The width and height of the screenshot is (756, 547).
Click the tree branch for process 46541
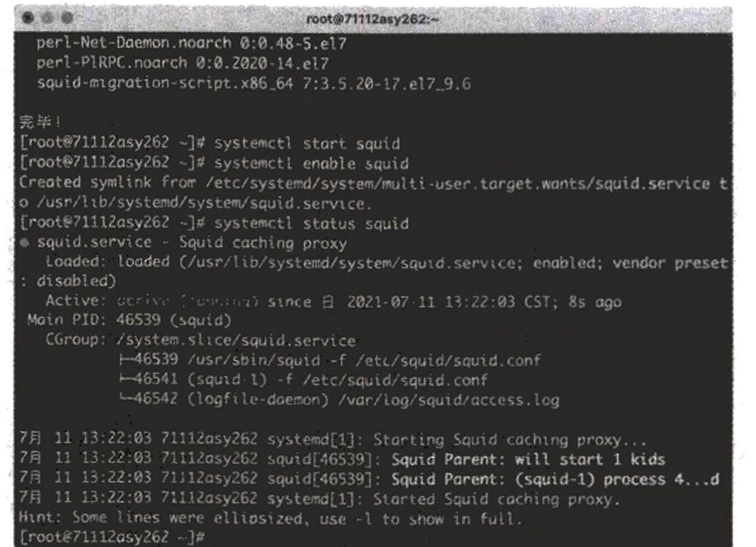click(x=127, y=380)
